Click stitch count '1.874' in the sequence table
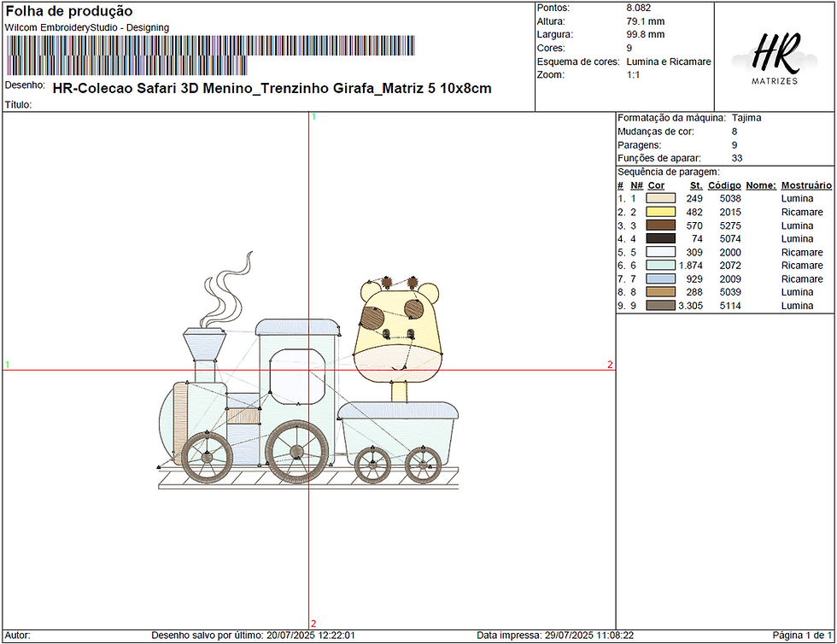This screenshot has width=837, height=644. tap(690, 266)
